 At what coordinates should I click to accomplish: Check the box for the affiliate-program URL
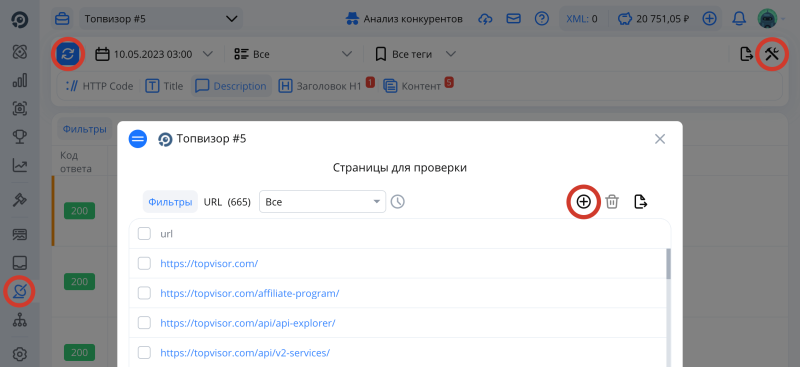144,293
